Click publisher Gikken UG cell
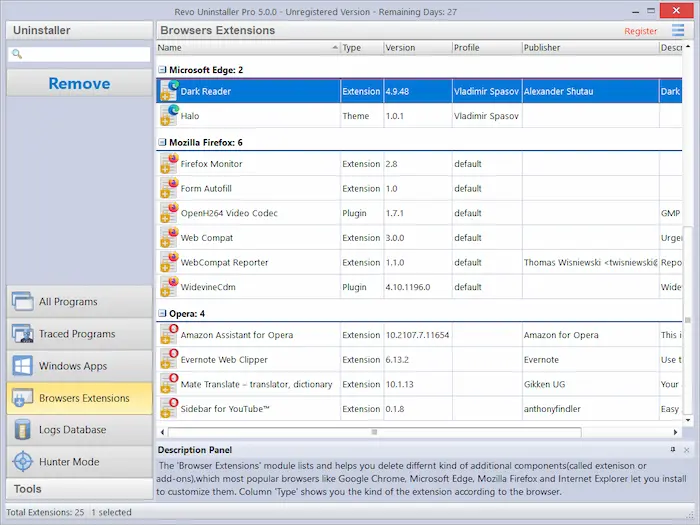This screenshot has width=700, height=525. (591, 384)
